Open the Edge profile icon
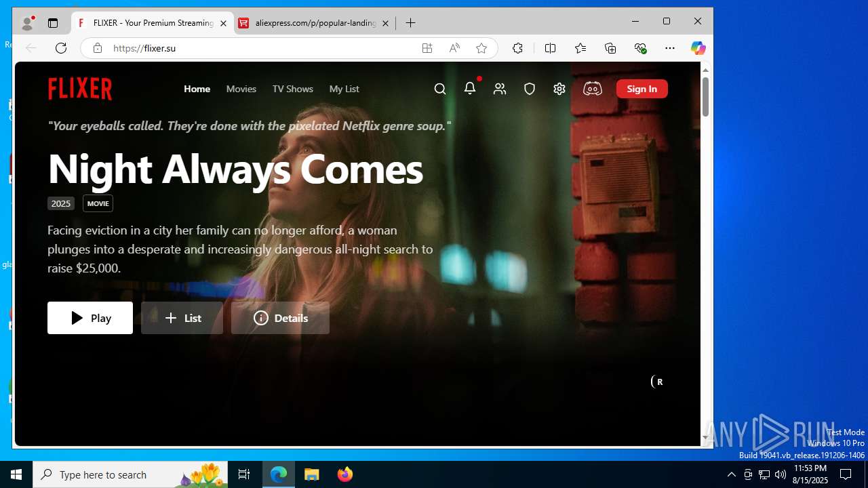Viewport: 868px width, 488px height. [x=27, y=23]
